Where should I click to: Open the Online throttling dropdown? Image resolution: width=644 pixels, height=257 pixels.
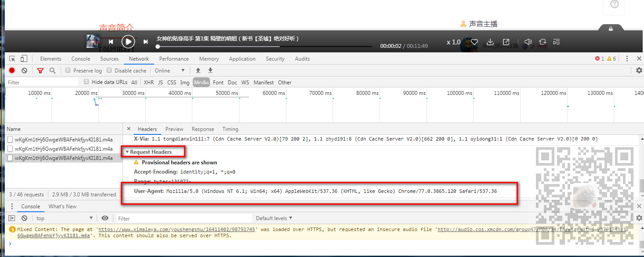pos(170,70)
